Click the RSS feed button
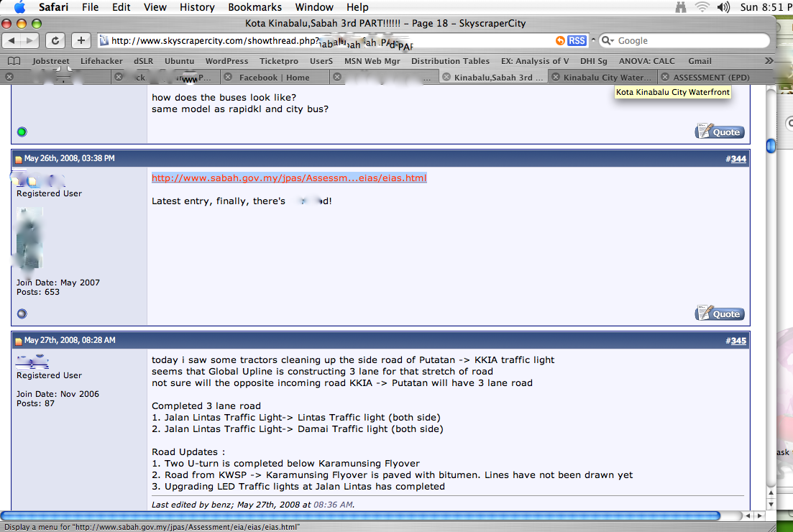 577,41
